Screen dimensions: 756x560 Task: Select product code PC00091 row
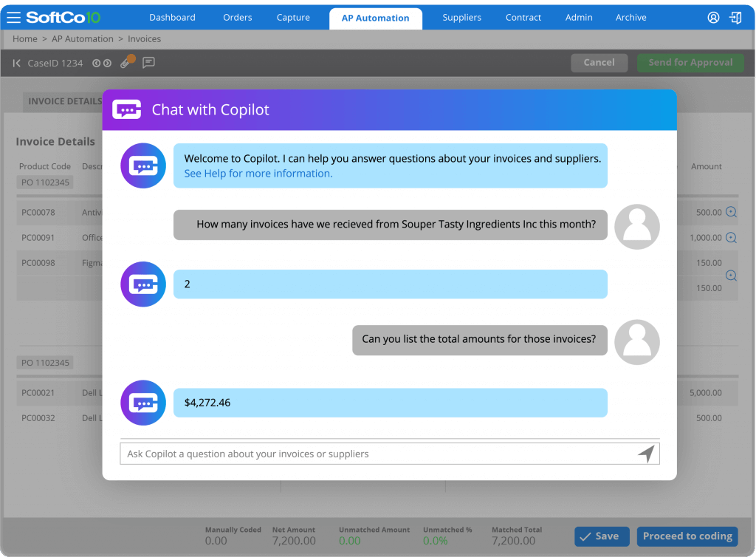[x=38, y=238]
